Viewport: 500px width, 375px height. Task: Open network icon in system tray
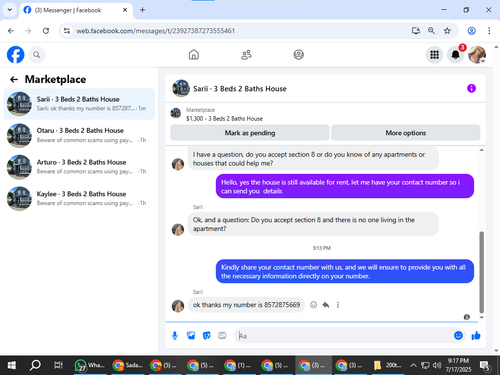(x=425, y=365)
